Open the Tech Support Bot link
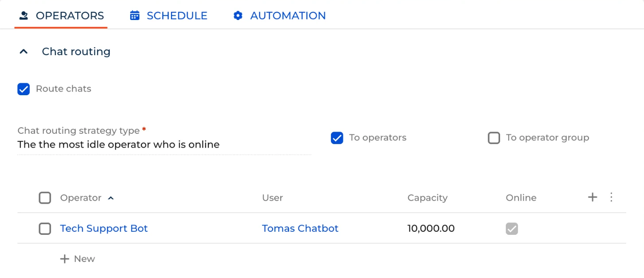 click(x=104, y=229)
